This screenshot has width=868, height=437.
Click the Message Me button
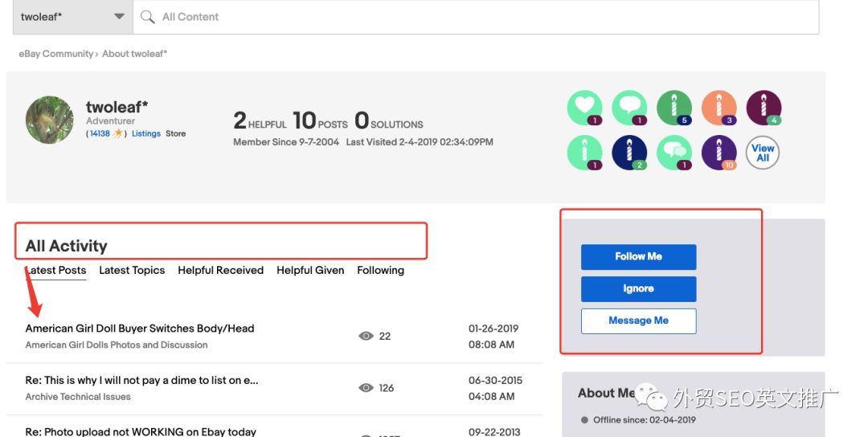point(638,321)
